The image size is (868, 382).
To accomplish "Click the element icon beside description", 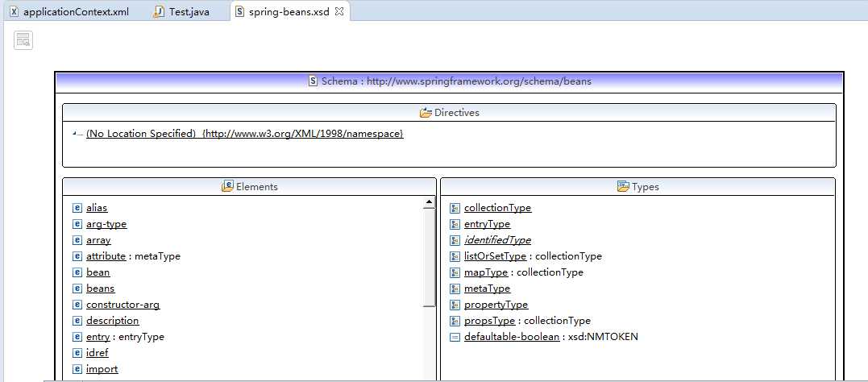I will pos(77,321).
